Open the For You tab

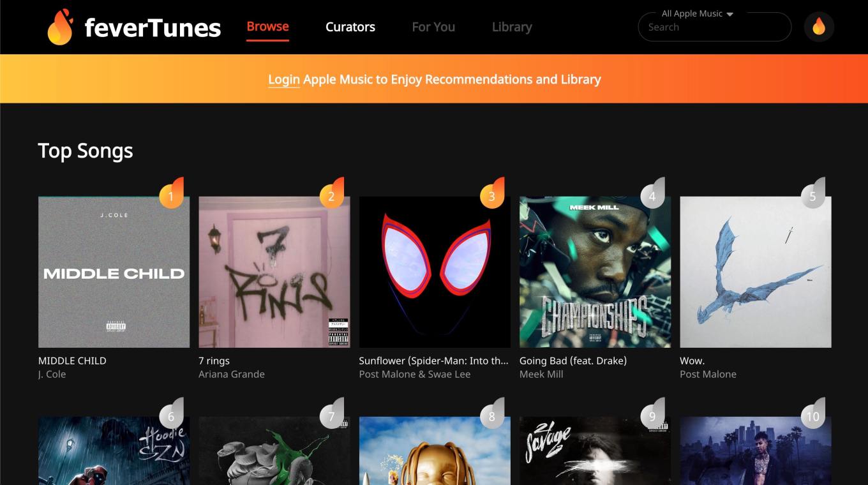point(433,27)
